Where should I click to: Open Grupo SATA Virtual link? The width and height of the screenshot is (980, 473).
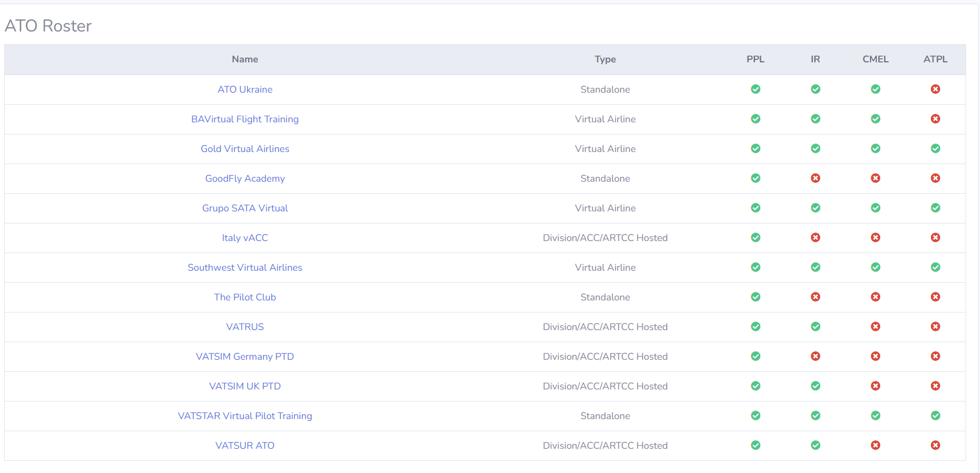point(245,208)
